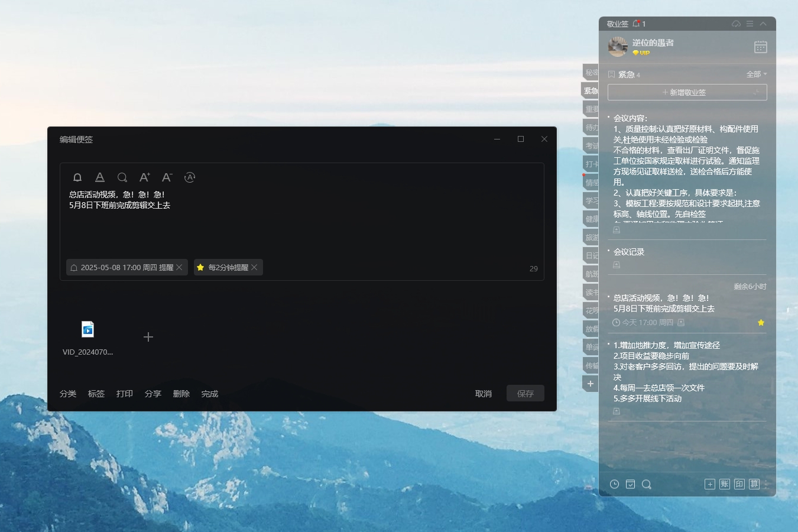Click the 逆位的愚者 username

pos(653,43)
